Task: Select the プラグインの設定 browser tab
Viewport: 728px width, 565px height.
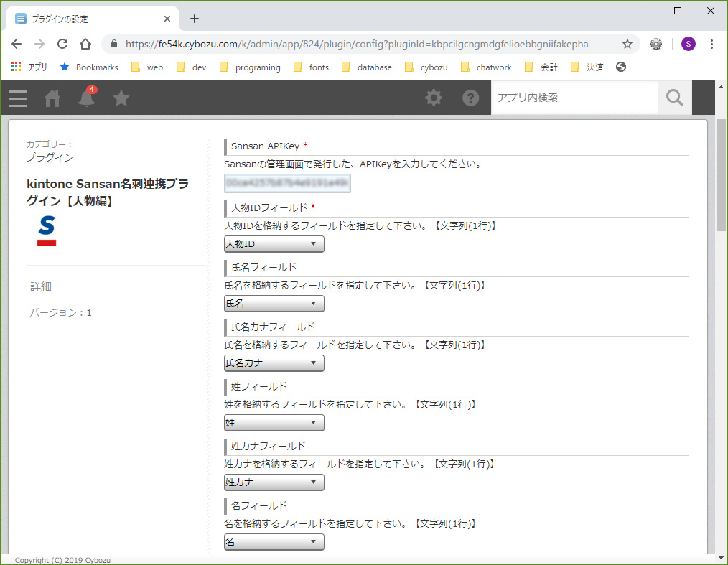Action: point(92,19)
